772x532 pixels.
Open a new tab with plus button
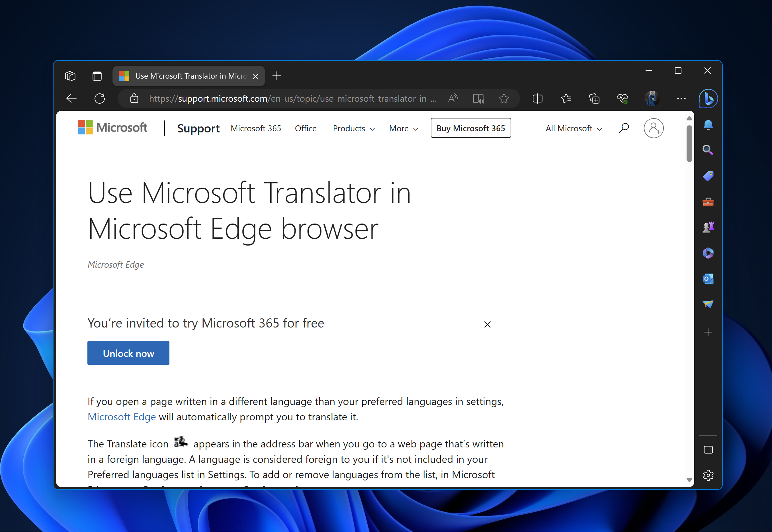(x=277, y=76)
